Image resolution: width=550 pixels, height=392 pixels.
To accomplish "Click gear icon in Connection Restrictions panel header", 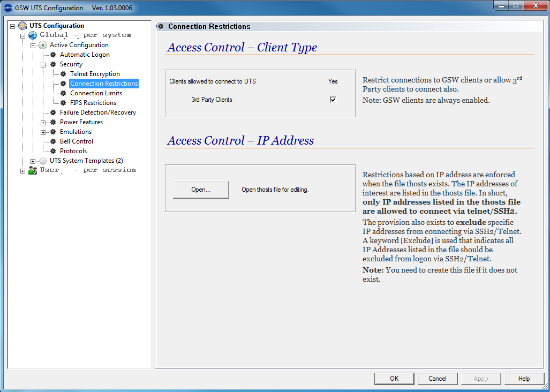I will point(161,26).
